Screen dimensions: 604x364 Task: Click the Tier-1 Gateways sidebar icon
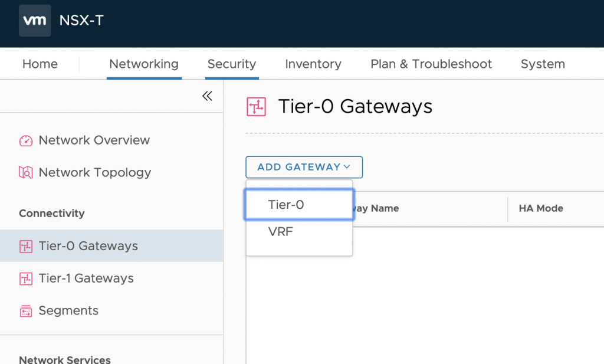26,278
